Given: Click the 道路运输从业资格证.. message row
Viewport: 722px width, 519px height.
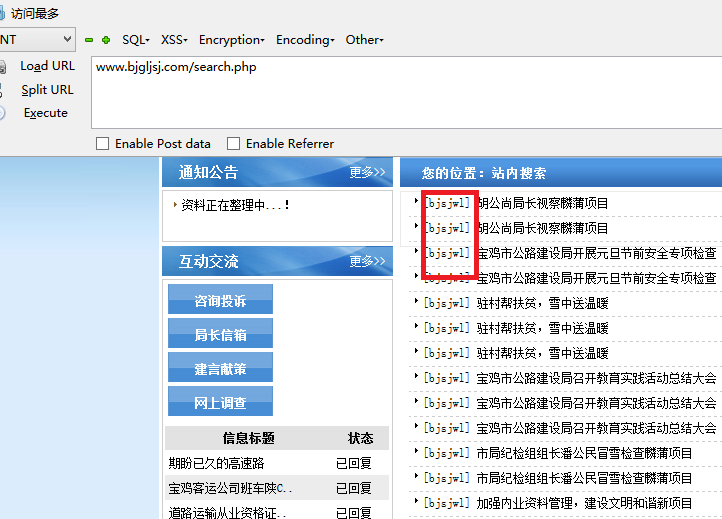Looking at the screenshot, I should pyautogui.click(x=277, y=511).
